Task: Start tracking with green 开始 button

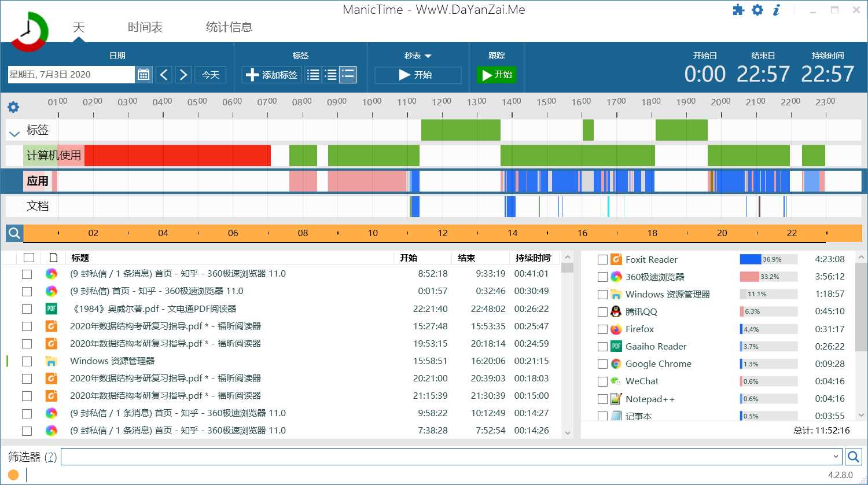Action: tap(496, 75)
